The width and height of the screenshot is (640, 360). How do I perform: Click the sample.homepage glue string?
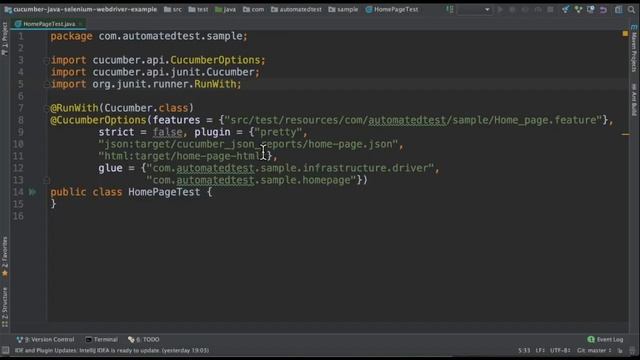click(x=251, y=180)
